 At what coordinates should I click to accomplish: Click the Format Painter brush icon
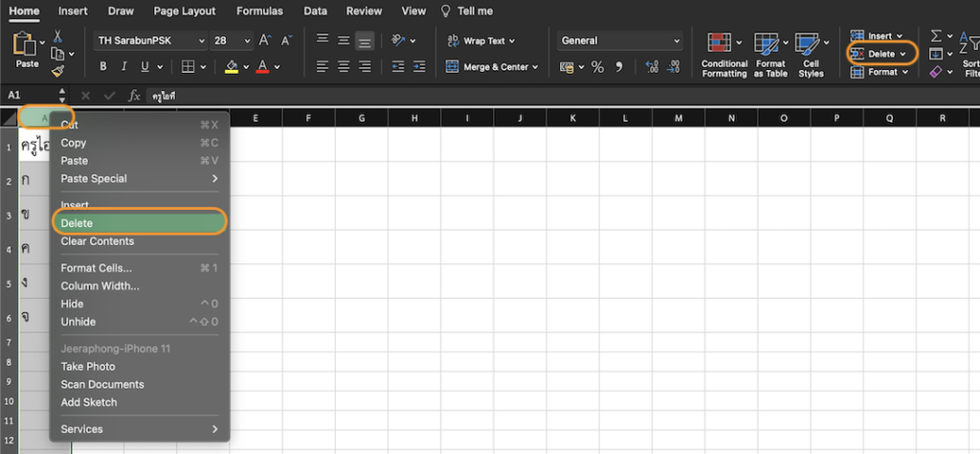[x=57, y=71]
